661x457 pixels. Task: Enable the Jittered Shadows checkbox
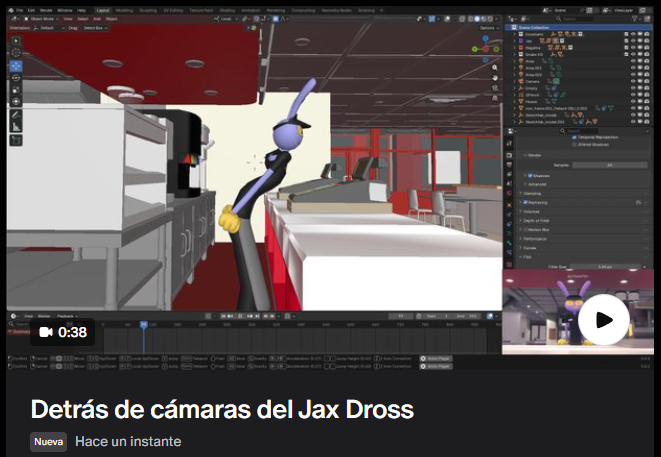tap(574, 145)
